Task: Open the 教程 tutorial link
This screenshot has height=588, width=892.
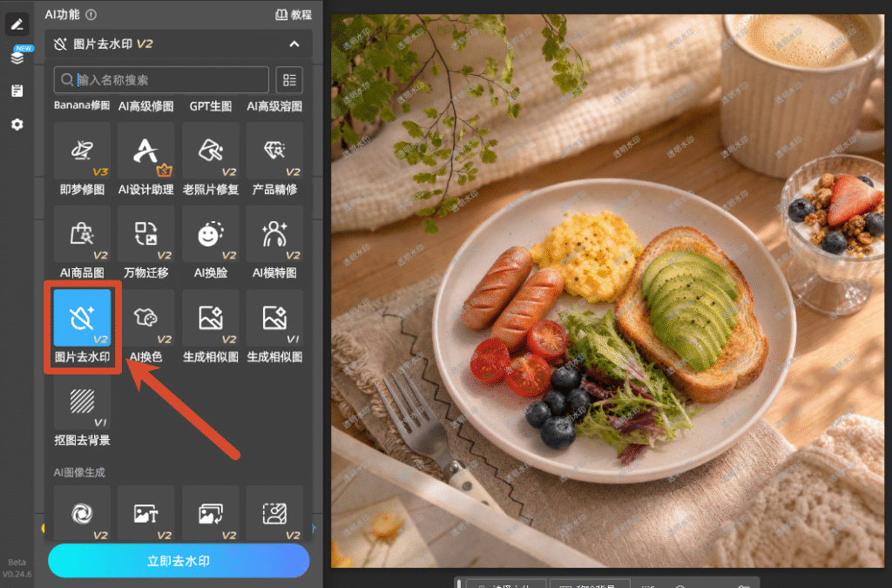Action: click(x=294, y=15)
